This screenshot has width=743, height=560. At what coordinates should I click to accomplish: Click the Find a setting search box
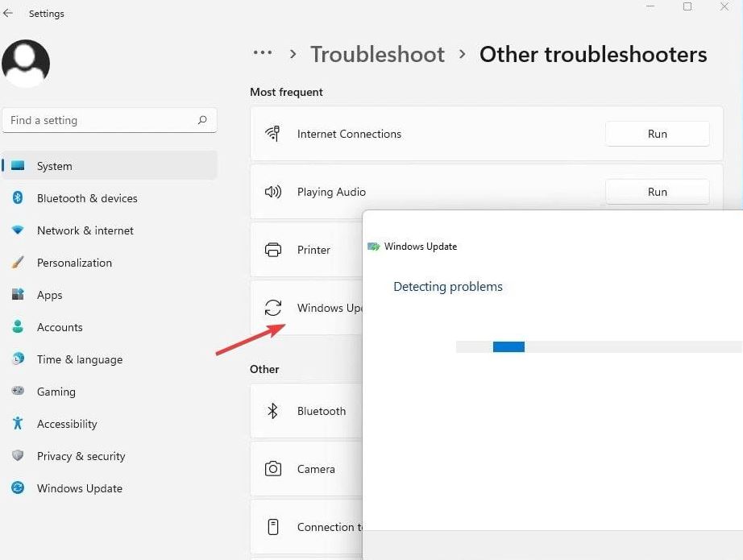[101, 120]
